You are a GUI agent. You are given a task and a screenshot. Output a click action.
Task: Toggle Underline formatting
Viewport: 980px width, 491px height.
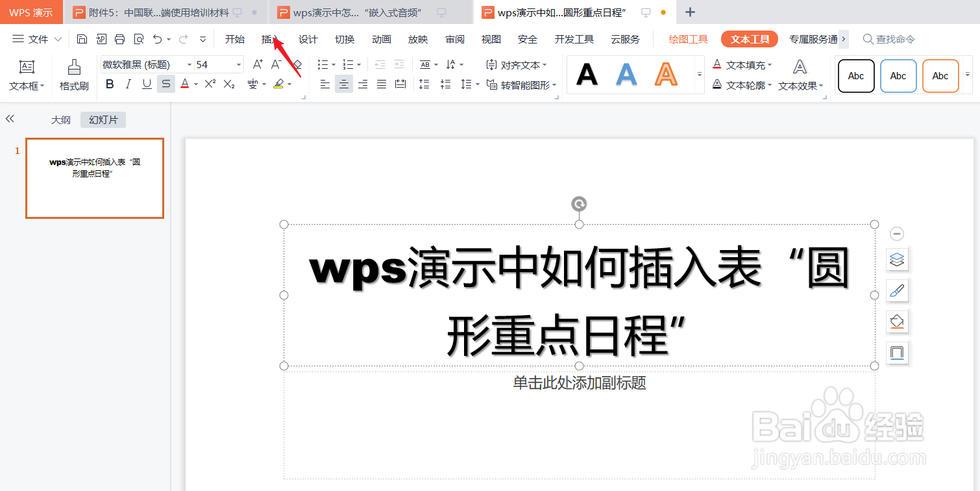(147, 84)
